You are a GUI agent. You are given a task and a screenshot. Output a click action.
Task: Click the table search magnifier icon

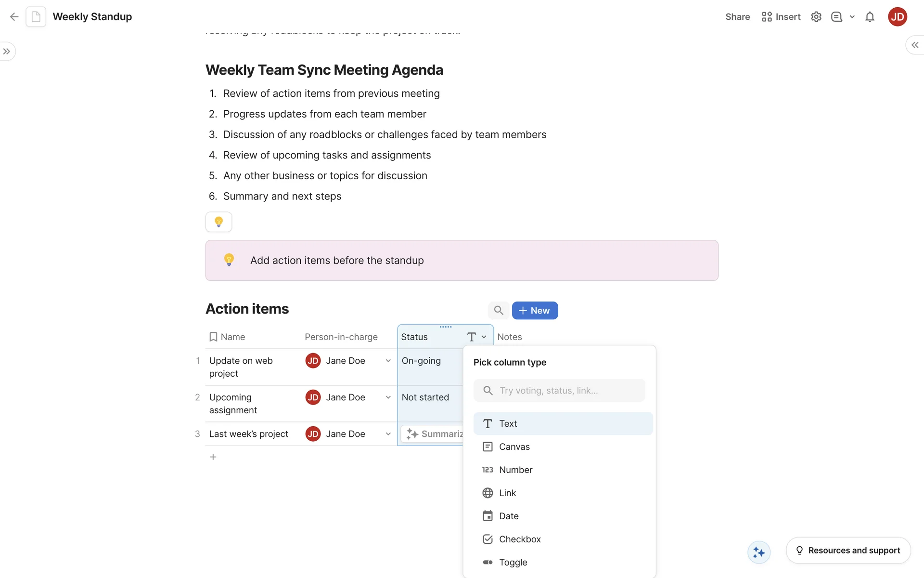[499, 311]
